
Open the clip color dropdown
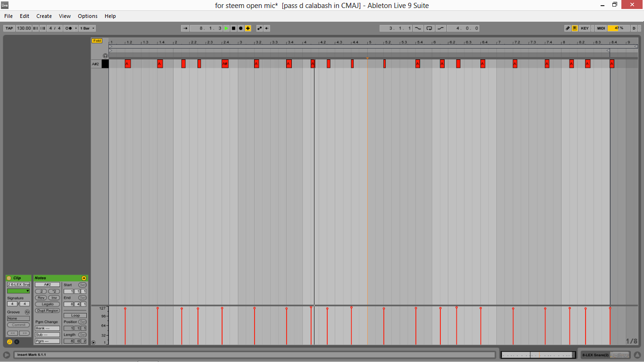tap(18, 291)
